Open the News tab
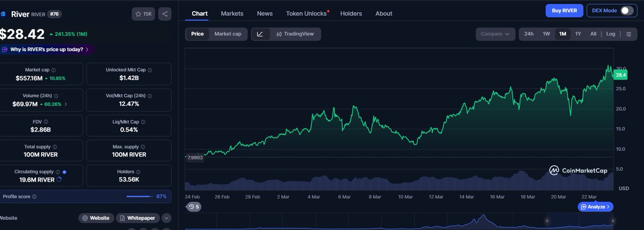This screenshot has height=230, width=644. click(x=265, y=13)
